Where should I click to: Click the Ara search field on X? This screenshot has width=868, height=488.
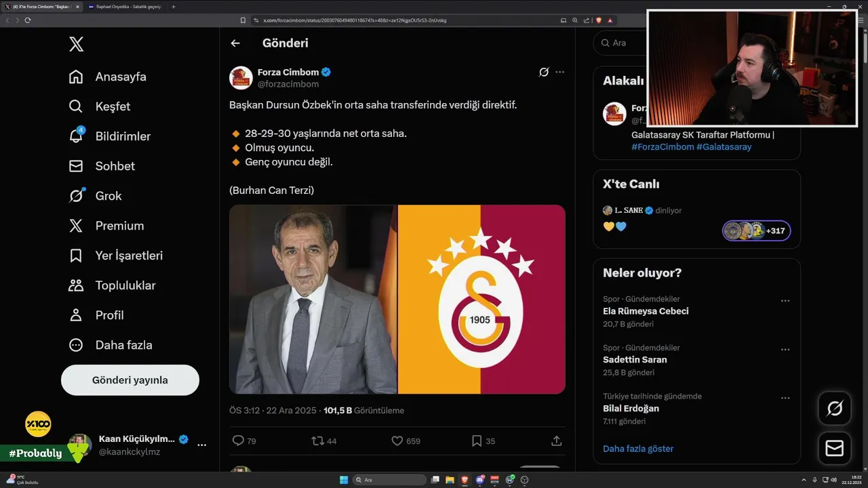[x=620, y=43]
